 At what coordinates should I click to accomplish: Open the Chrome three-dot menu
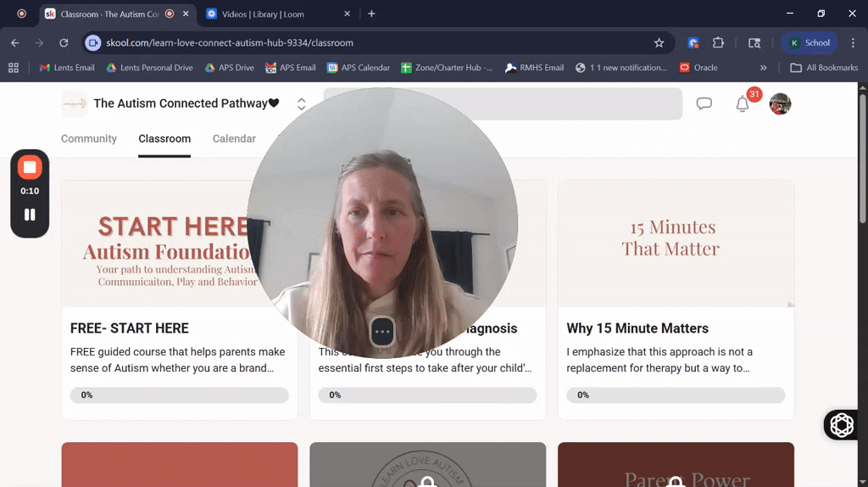coord(853,42)
